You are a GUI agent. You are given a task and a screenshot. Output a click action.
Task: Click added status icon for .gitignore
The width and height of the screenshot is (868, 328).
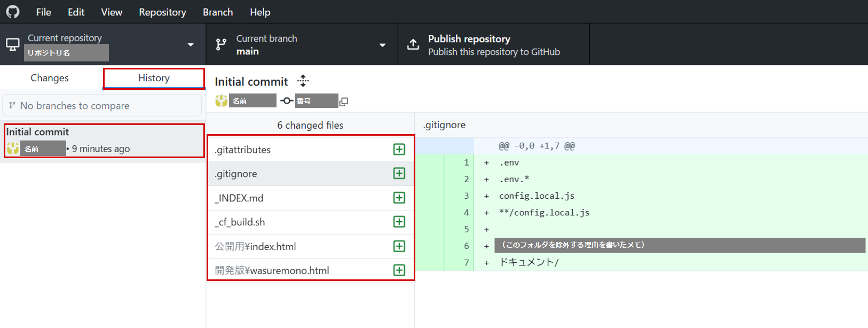399,174
